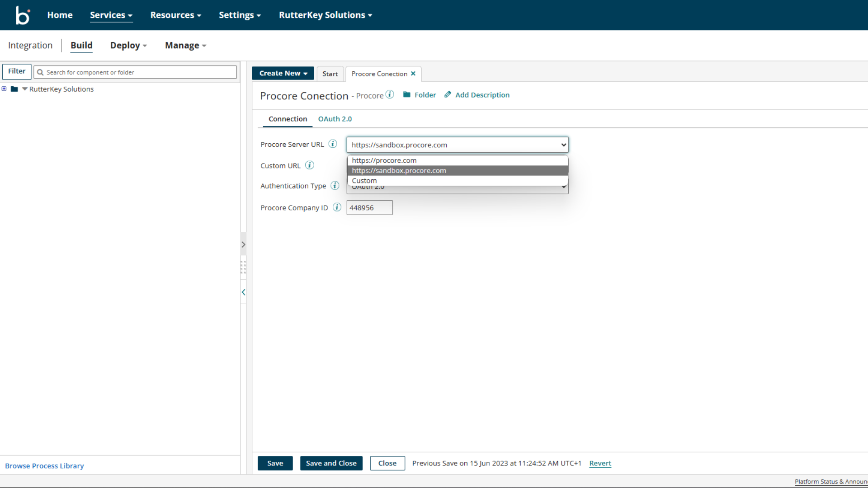Click the Close button
This screenshot has width=868, height=488.
coord(387,463)
